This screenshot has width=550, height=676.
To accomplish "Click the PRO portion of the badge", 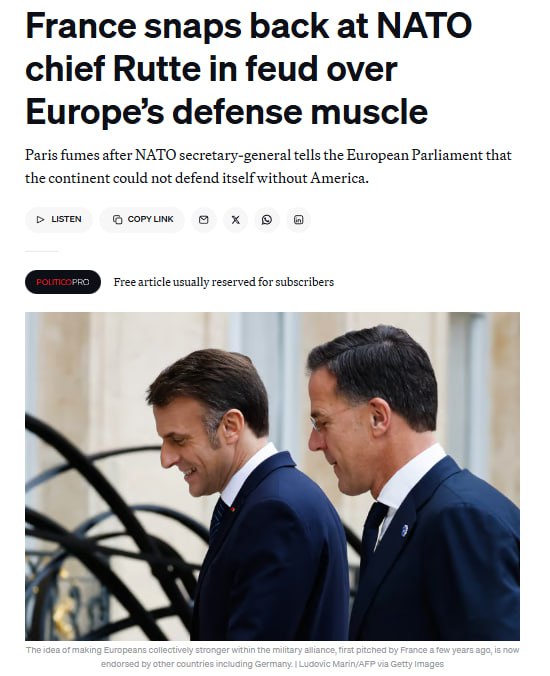I will (80, 282).
